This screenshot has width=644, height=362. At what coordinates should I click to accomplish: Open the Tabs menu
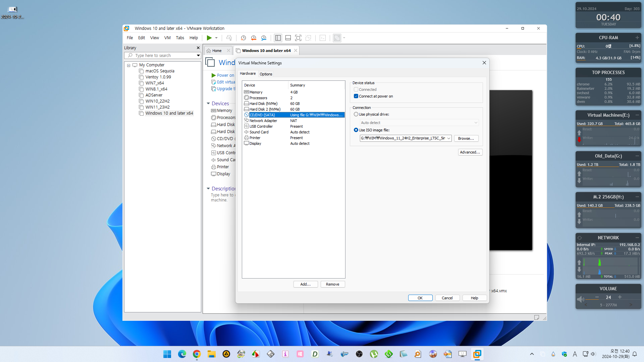pyautogui.click(x=180, y=38)
